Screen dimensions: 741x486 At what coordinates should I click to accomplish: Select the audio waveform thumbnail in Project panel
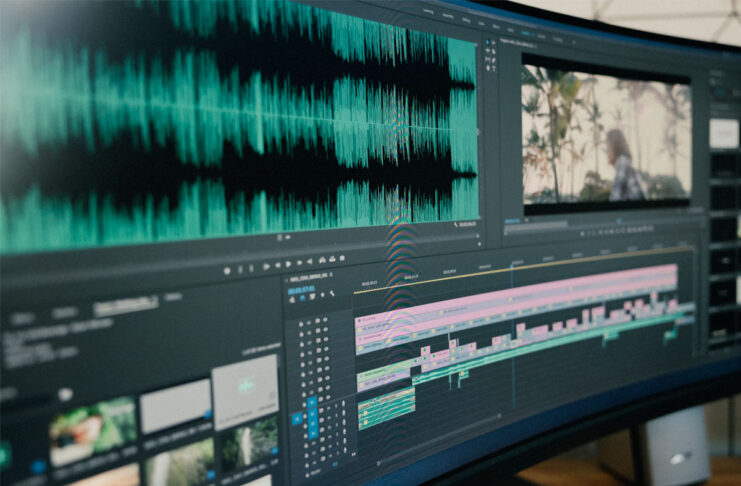coord(245,391)
